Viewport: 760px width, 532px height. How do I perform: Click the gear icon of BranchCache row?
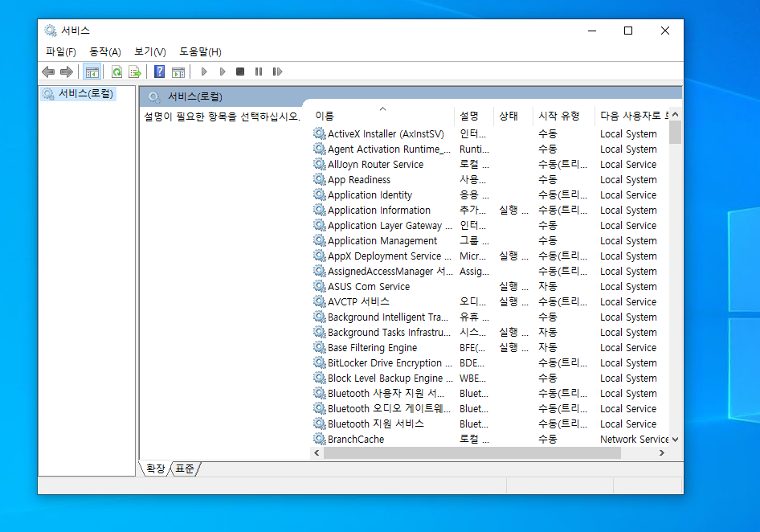point(320,439)
